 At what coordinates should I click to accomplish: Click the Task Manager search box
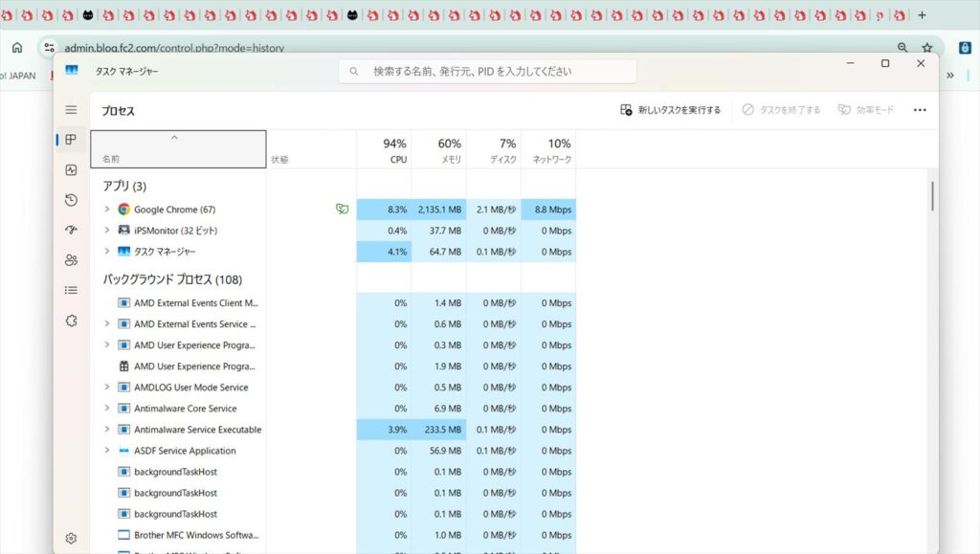click(488, 71)
